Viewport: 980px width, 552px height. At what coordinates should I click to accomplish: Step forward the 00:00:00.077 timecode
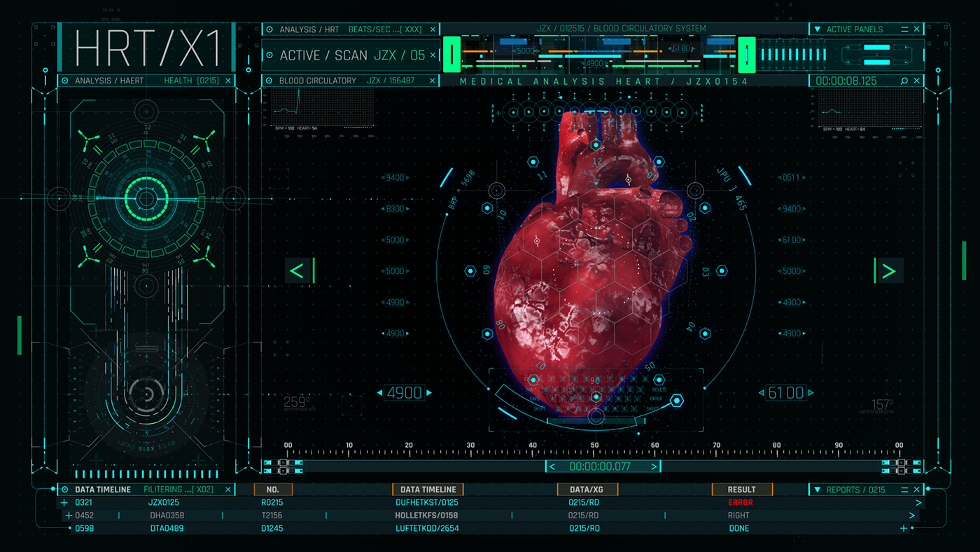pos(654,467)
